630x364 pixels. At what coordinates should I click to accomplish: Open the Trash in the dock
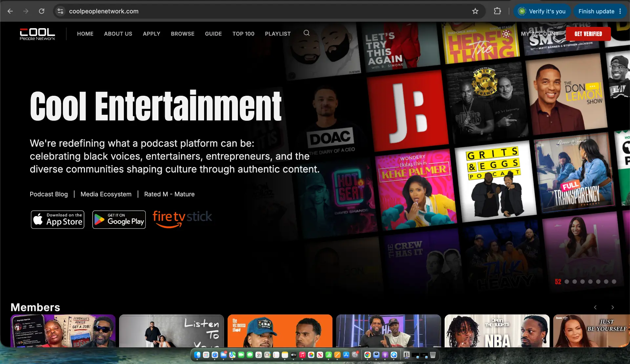click(433, 355)
